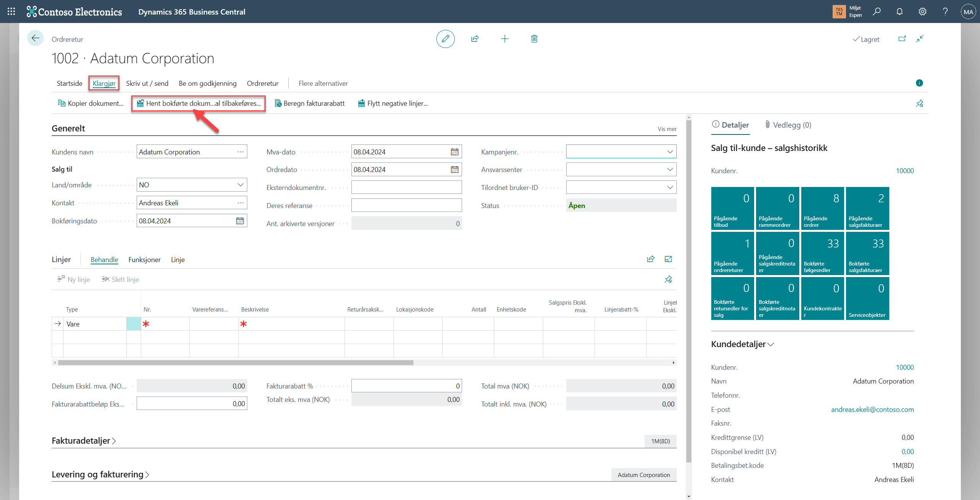Open Ordreretur action menu

click(x=263, y=84)
